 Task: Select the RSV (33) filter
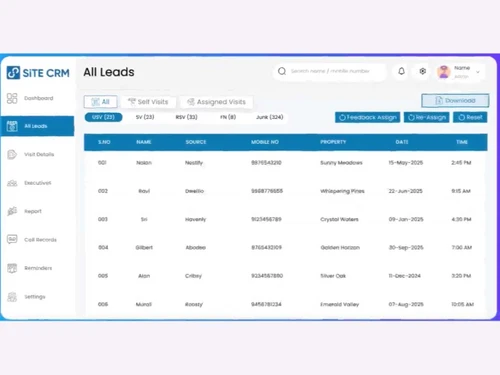[x=187, y=117]
